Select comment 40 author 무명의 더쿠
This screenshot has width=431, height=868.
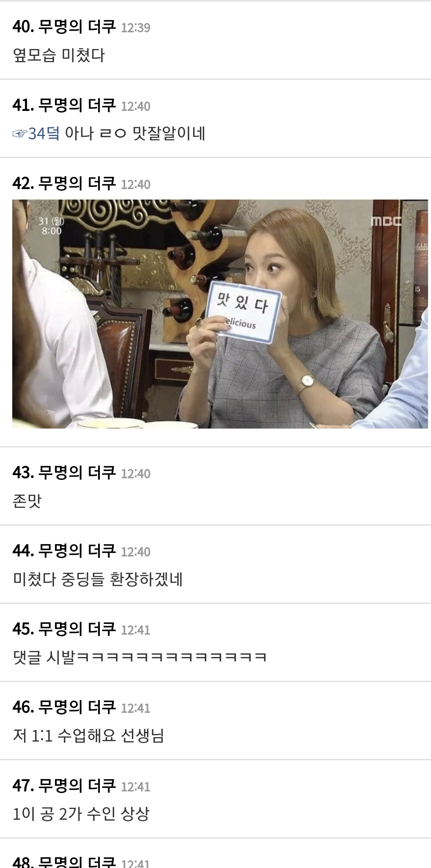[77, 27]
